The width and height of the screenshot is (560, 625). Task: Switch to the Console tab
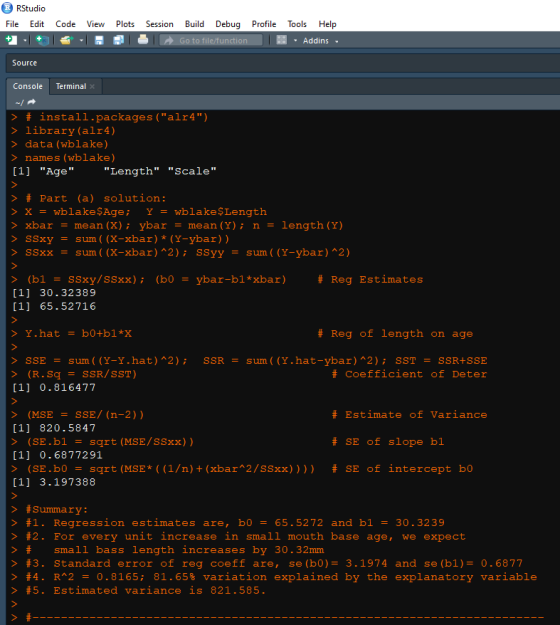(x=28, y=86)
